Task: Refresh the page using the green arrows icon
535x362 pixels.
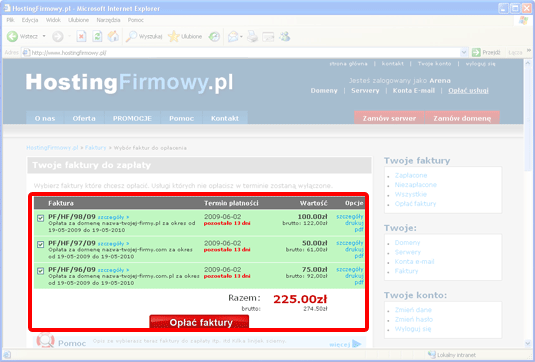Action: 97,36
